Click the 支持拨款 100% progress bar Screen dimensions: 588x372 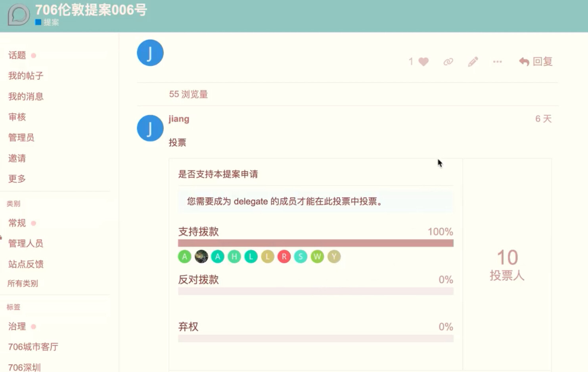316,243
